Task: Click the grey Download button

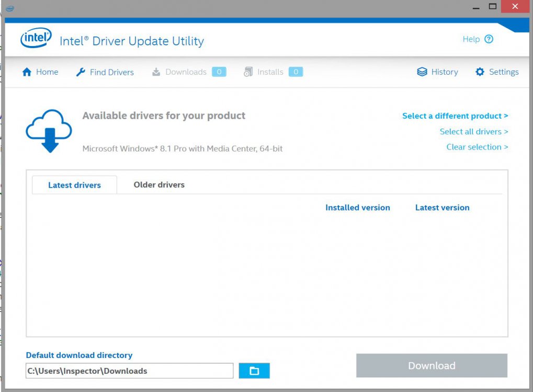Action: (432, 365)
